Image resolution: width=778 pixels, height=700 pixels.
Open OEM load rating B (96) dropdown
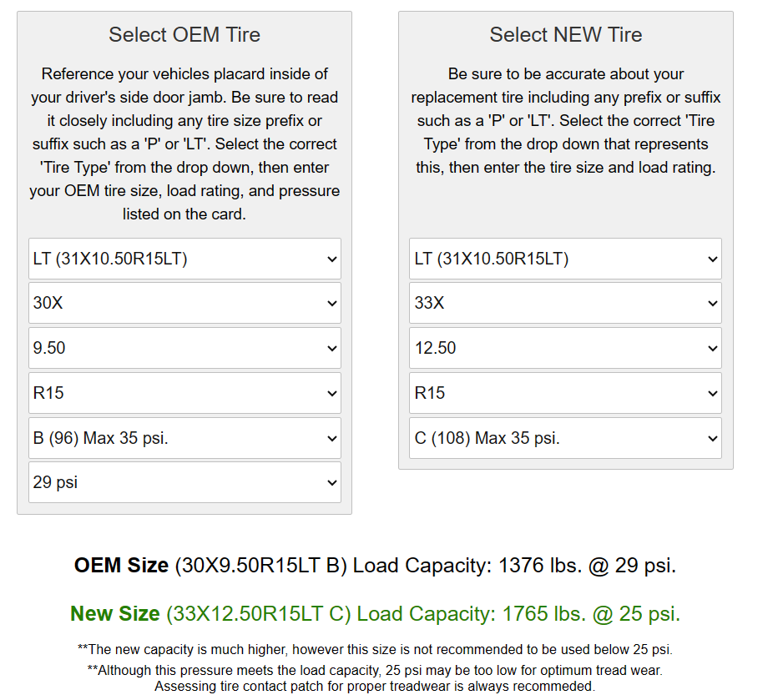184,438
